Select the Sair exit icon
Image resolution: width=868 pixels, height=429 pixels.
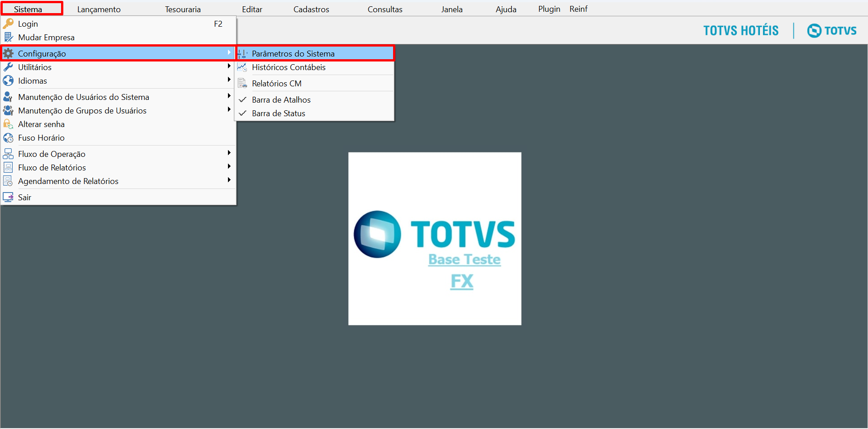9,197
